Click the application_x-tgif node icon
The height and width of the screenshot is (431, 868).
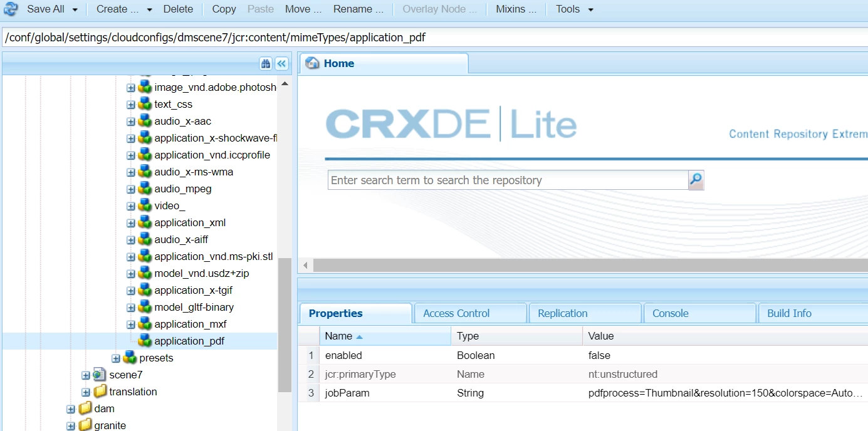pyautogui.click(x=145, y=290)
